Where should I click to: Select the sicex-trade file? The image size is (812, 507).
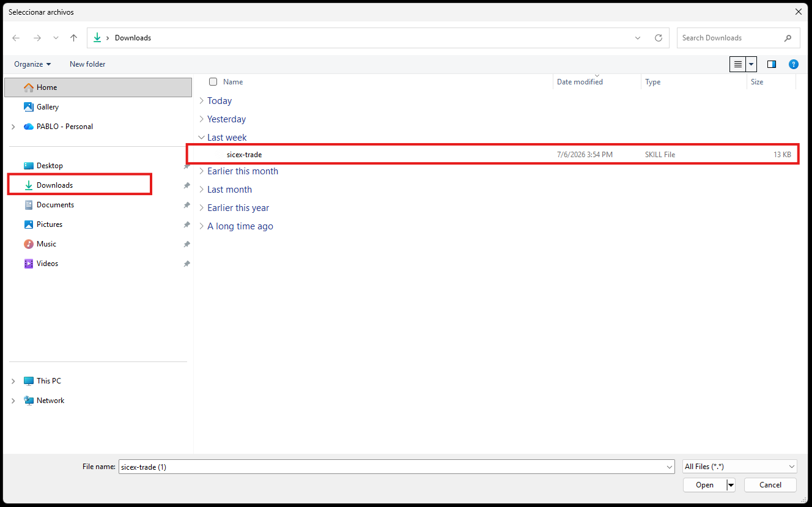pos(493,155)
